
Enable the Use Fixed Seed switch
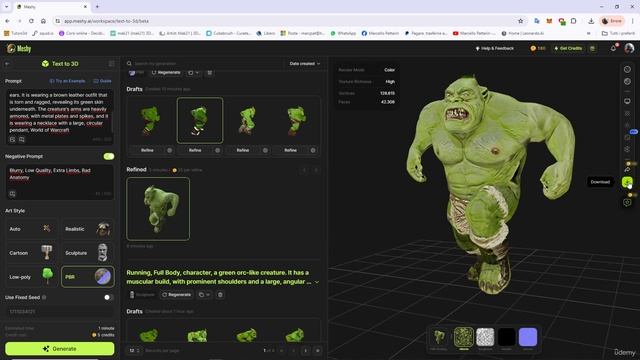point(109,297)
